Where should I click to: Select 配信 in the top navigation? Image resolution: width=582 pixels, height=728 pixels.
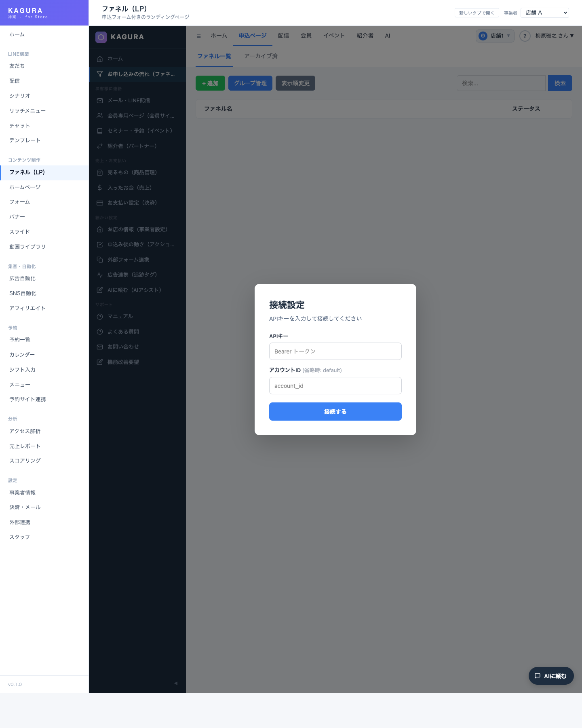point(283,36)
